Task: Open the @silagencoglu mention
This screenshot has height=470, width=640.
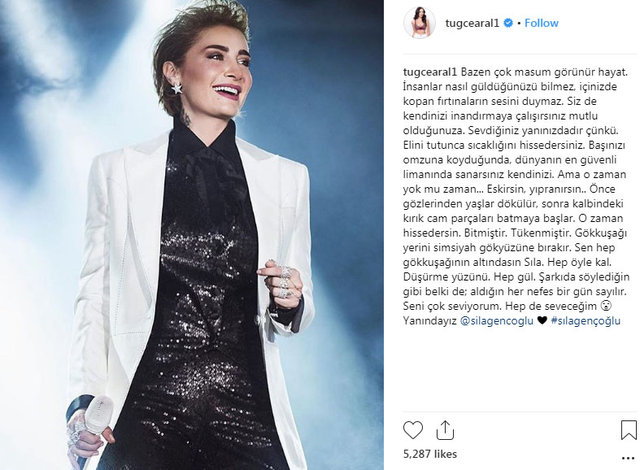Action: 496,321
